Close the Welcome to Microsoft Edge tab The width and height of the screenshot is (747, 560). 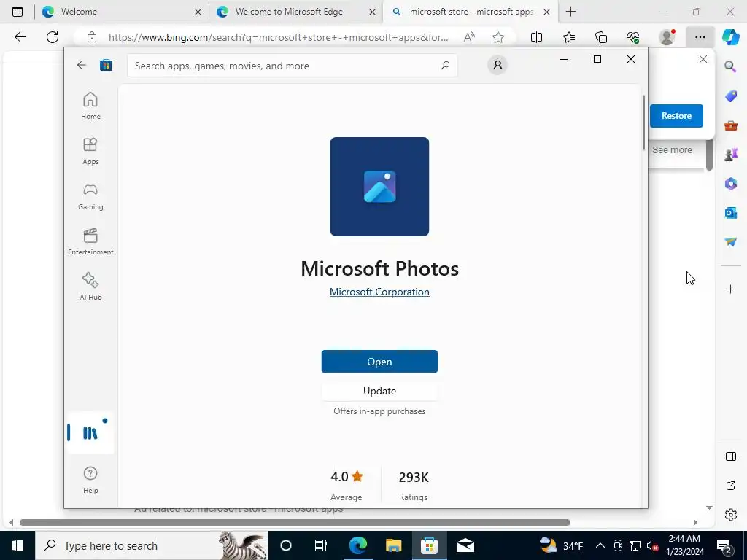[x=373, y=12]
